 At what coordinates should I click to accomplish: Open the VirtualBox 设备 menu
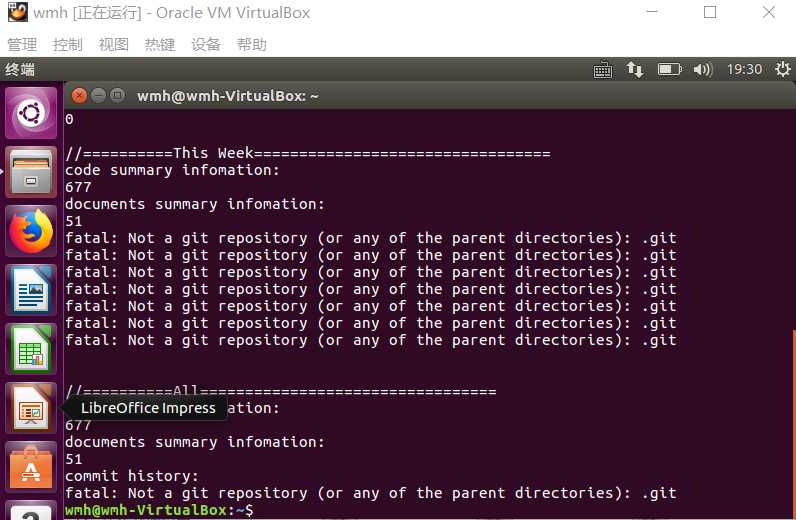point(206,45)
